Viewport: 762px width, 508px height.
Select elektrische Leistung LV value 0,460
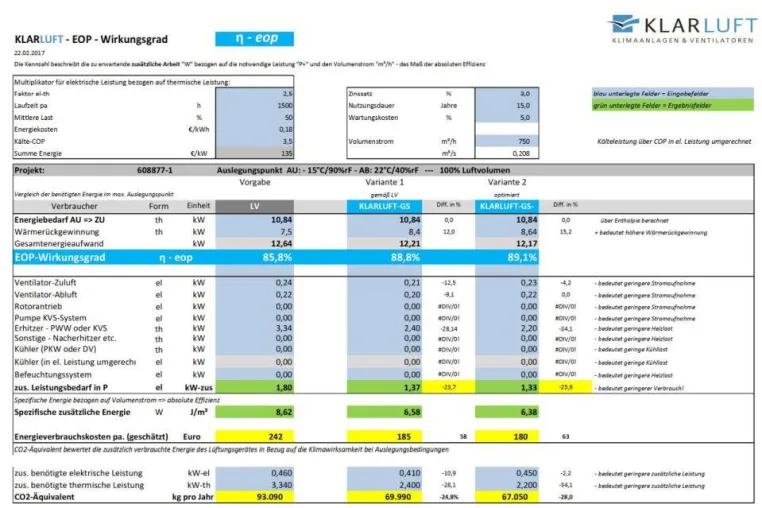tap(255, 473)
